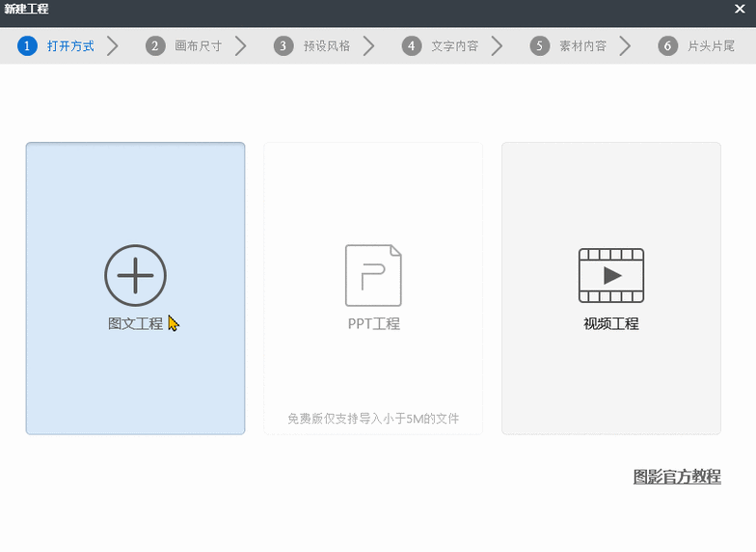Viewport: 756px width, 552px height.
Task: Click the chevron arrow after 素材内容
Action: click(x=626, y=45)
